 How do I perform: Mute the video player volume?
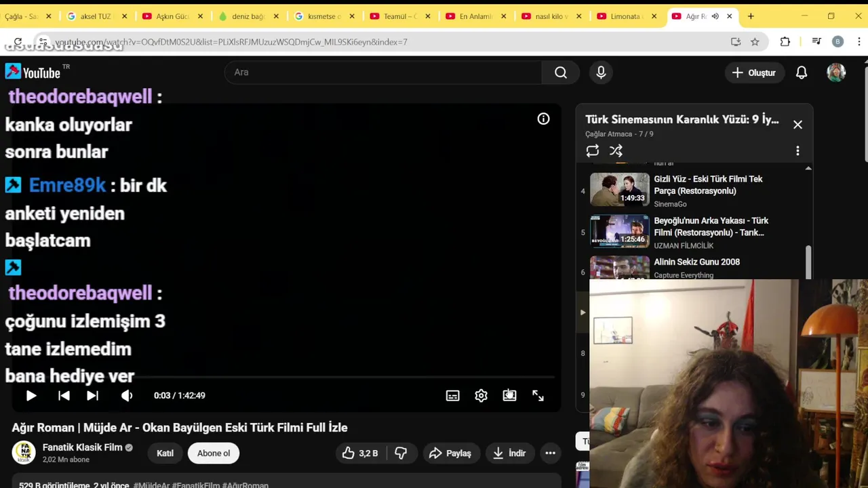127,396
